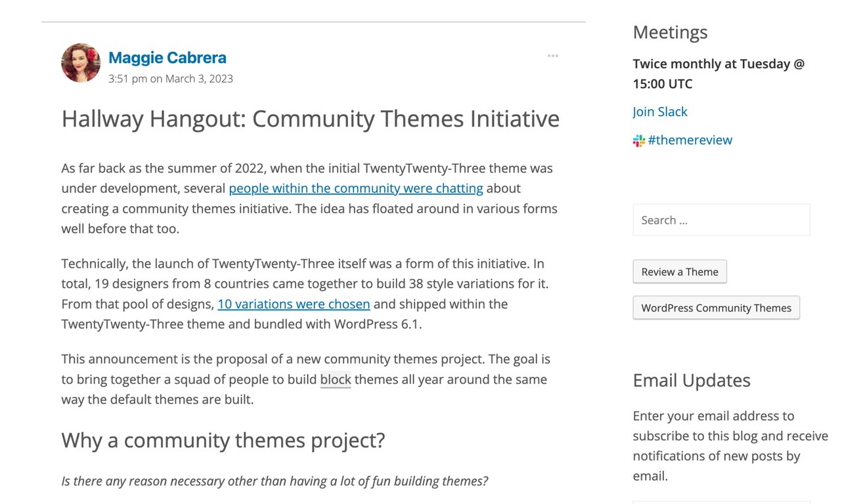
Task: Open the post timestamp permalink
Action: point(170,78)
